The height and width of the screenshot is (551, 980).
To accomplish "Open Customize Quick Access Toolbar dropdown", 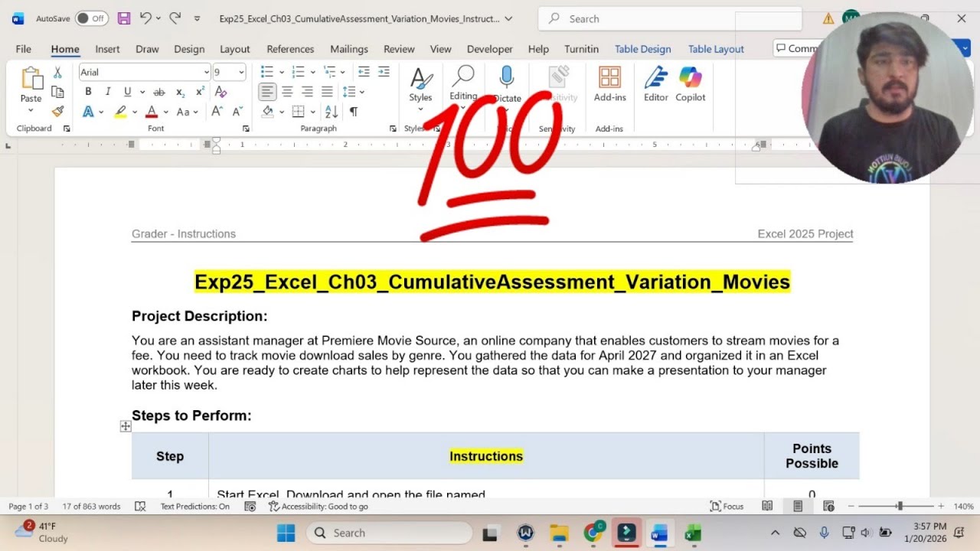I will (x=197, y=18).
